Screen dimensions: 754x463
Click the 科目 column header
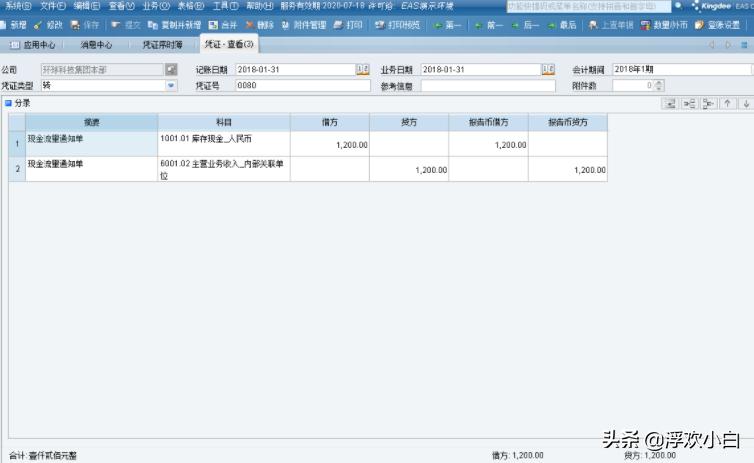[224, 122]
